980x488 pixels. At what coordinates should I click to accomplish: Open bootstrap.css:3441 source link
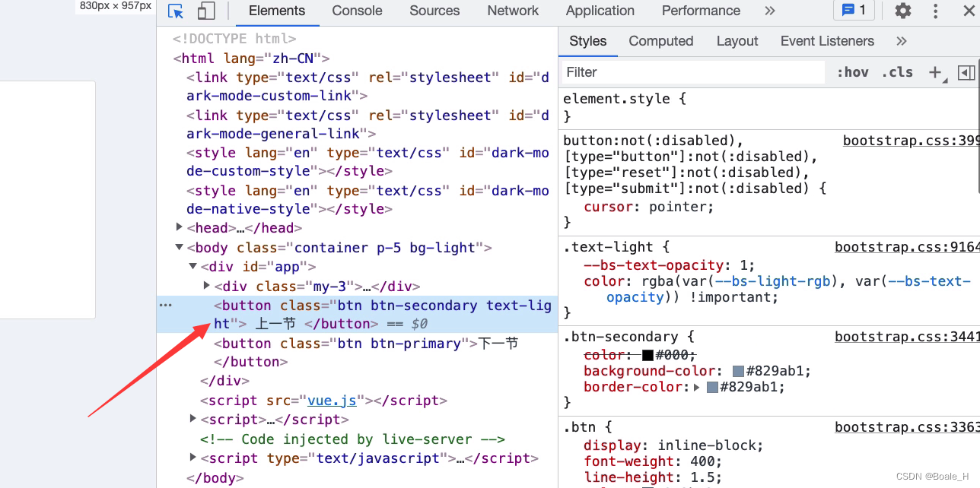[x=907, y=337]
